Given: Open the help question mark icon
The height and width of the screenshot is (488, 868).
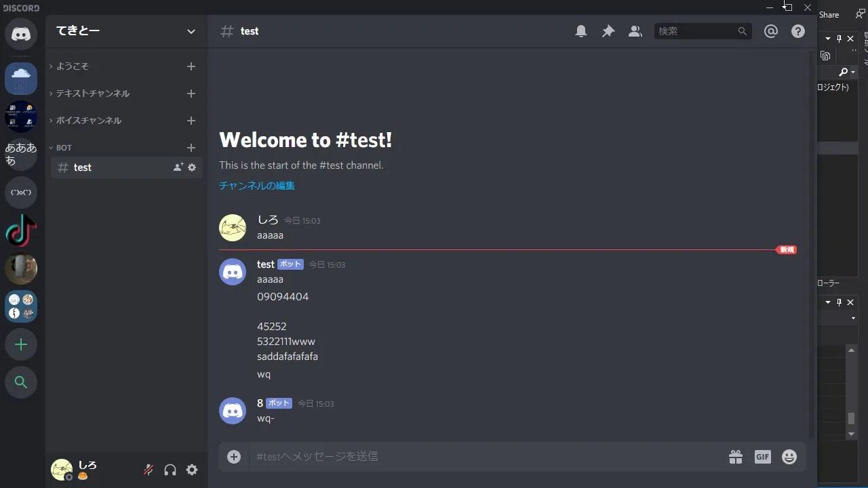Looking at the screenshot, I should [798, 31].
